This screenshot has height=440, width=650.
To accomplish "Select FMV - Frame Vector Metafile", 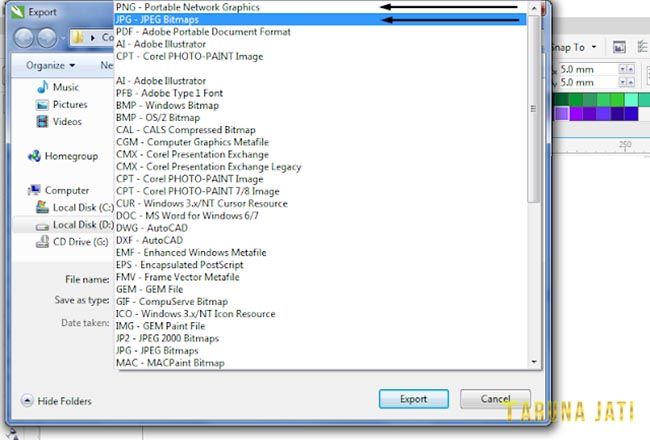I will [320, 277].
